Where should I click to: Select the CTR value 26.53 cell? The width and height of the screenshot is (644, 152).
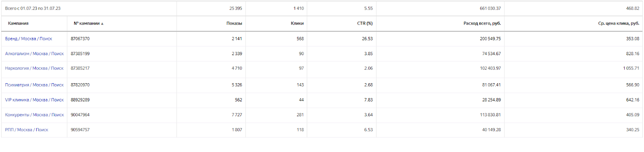pyautogui.click(x=341, y=39)
